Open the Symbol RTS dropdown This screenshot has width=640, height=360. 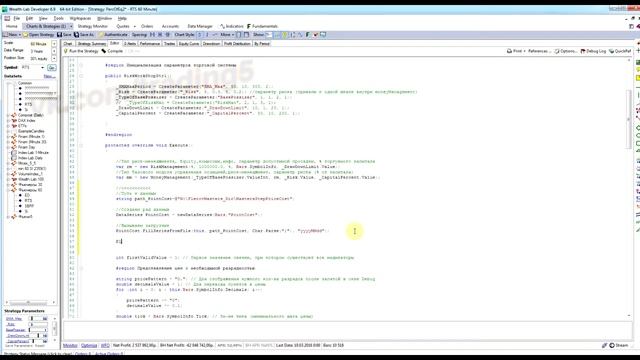coord(42,67)
